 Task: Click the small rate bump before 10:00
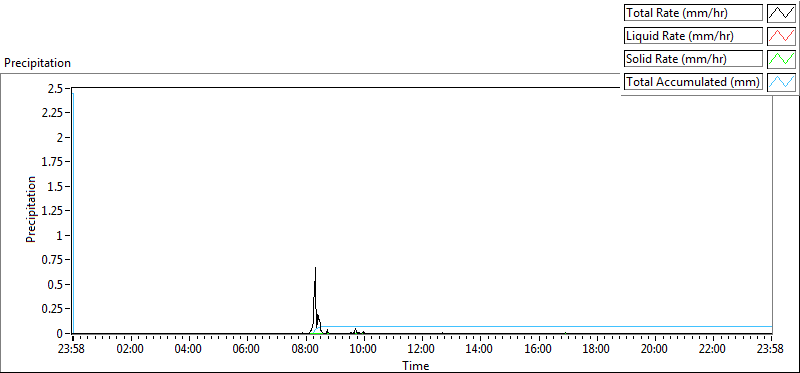point(355,330)
